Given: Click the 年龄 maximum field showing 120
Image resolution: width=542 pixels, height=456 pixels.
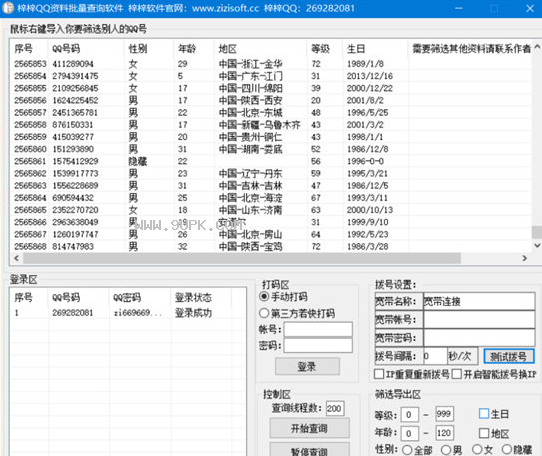Looking at the screenshot, I should 444,432.
